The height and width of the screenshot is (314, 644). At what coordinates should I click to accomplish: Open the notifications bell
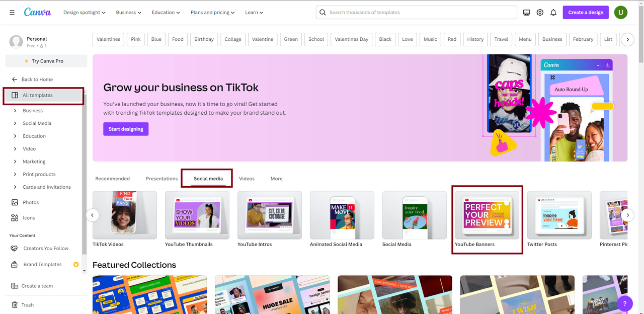(x=553, y=13)
